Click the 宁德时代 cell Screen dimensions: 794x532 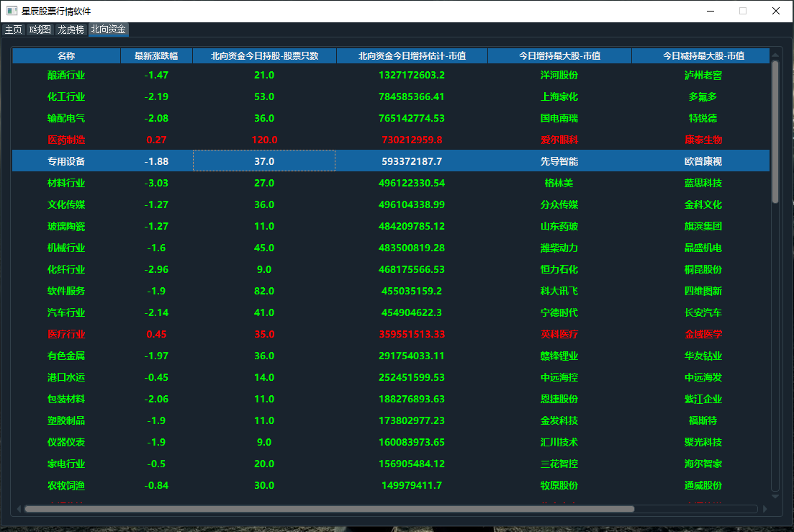pos(559,313)
